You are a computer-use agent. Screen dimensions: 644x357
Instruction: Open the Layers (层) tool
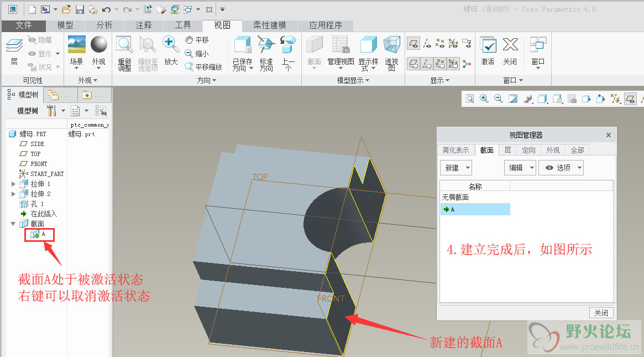[x=14, y=52]
